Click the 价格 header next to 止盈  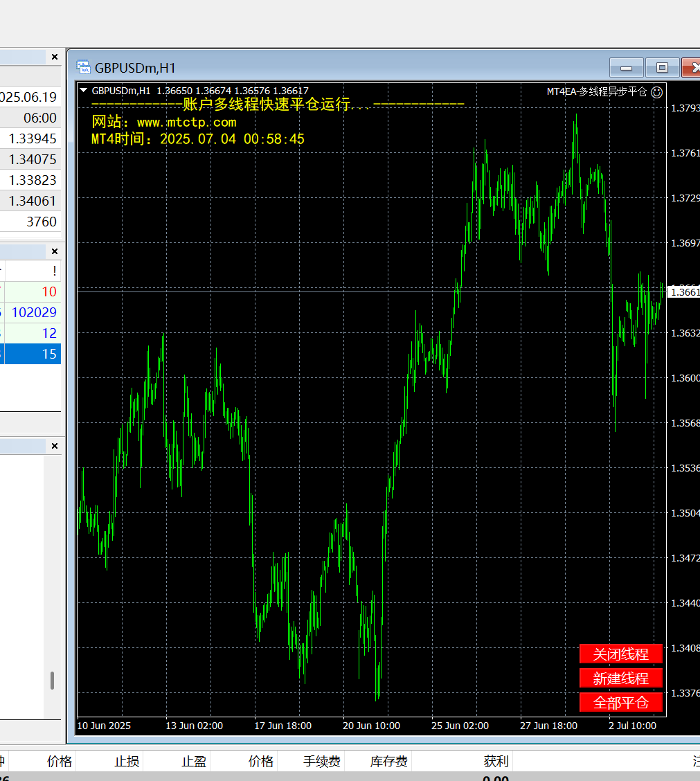coord(260,761)
